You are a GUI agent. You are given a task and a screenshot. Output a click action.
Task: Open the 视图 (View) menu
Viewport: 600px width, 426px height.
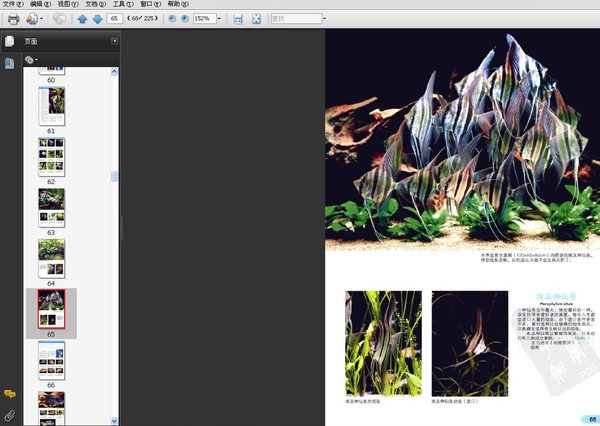(x=68, y=4)
